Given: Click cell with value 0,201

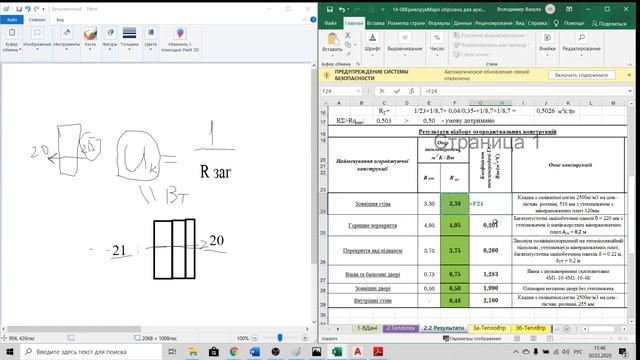Looking at the screenshot, I should 490,225.
